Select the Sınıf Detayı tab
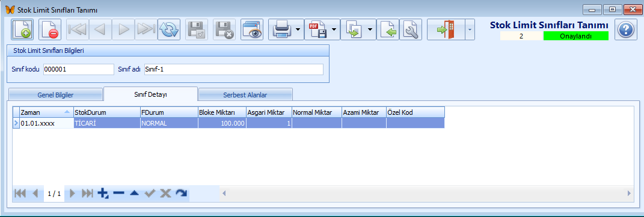The width and height of the screenshot is (644, 217). 151,94
